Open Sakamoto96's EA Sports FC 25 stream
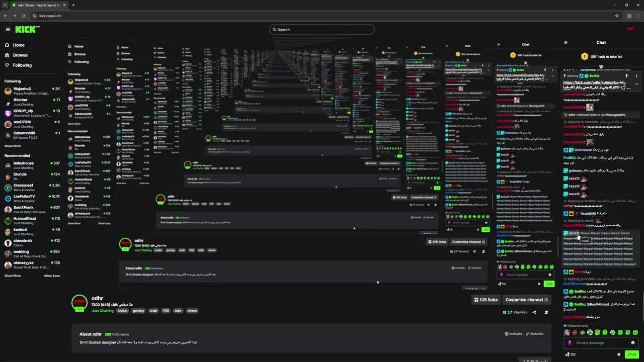 [32, 135]
